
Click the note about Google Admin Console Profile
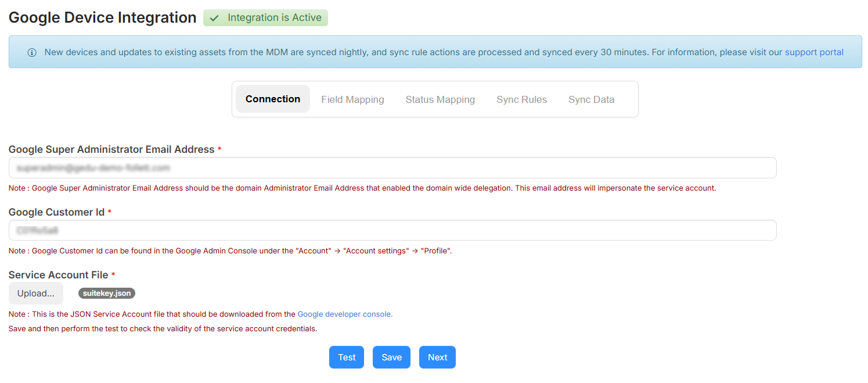pyautogui.click(x=230, y=251)
